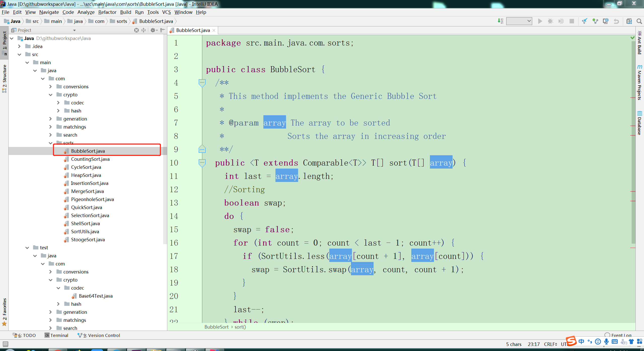The height and width of the screenshot is (351, 644).
Task: Open Show History clock icon
Action: (606, 21)
